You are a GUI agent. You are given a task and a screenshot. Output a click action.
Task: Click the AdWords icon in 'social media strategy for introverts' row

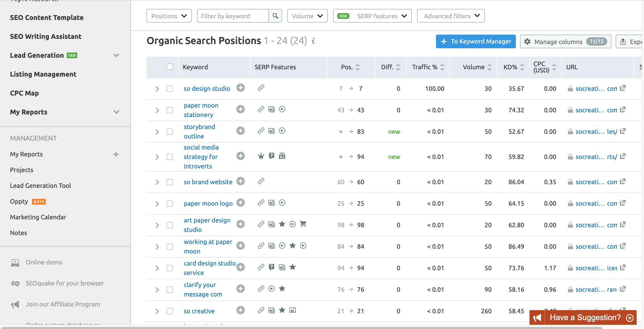point(282,156)
